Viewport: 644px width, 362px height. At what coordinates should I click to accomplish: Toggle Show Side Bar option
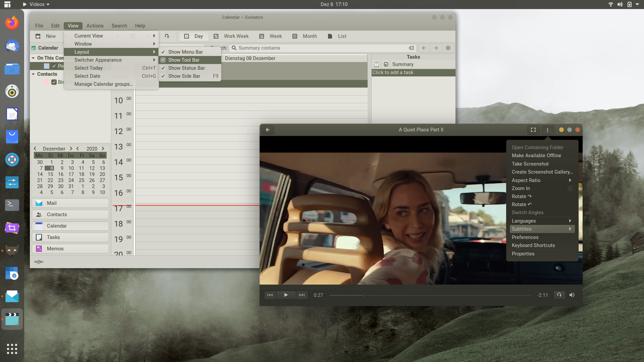190,76
